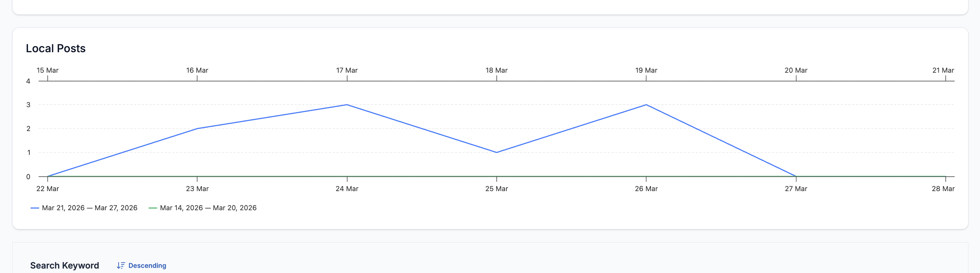980x273 pixels.
Task: Click the green legend line swatch
Action: coord(152,208)
